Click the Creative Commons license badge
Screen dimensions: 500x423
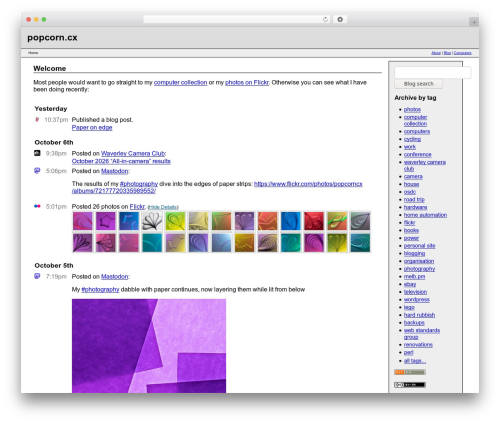click(410, 385)
